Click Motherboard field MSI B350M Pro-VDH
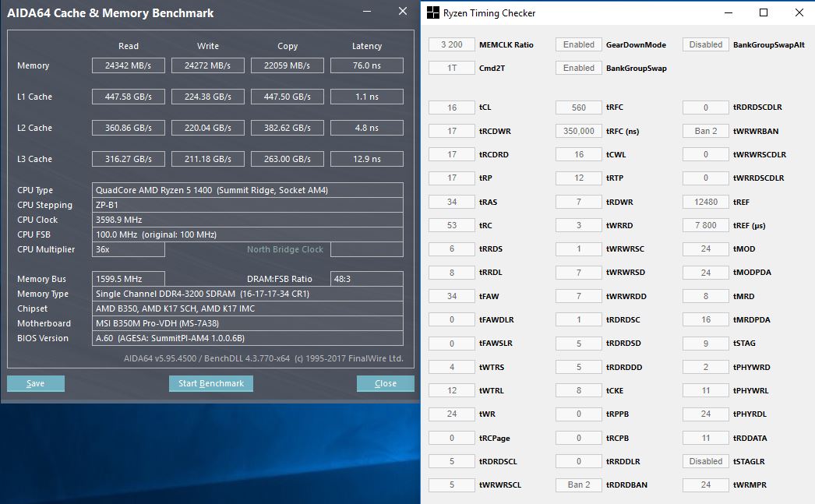This screenshot has width=815, height=504. pos(248,323)
